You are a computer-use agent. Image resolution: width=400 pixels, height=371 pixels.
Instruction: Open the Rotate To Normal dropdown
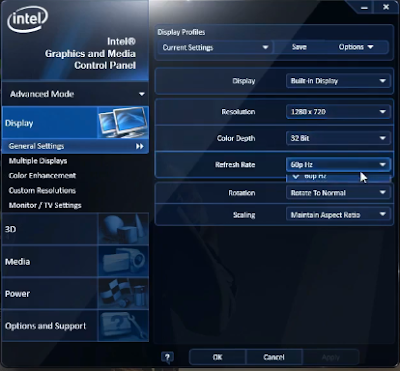click(338, 193)
